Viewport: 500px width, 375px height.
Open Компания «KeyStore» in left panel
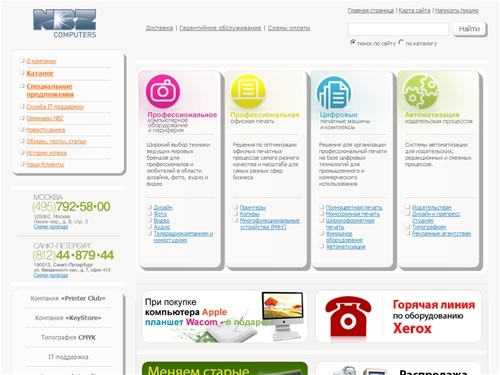coord(68,318)
